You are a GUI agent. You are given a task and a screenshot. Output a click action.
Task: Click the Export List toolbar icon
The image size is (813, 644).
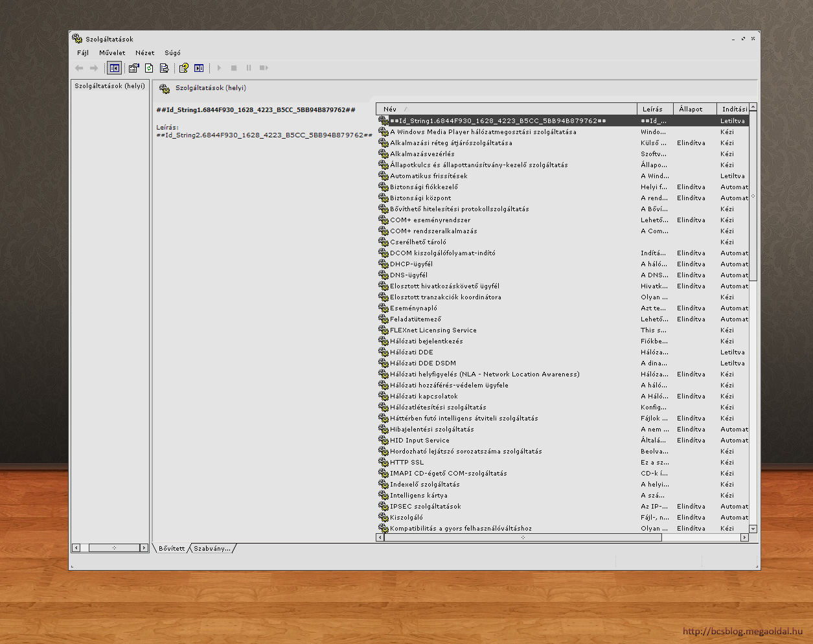point(164,68)
